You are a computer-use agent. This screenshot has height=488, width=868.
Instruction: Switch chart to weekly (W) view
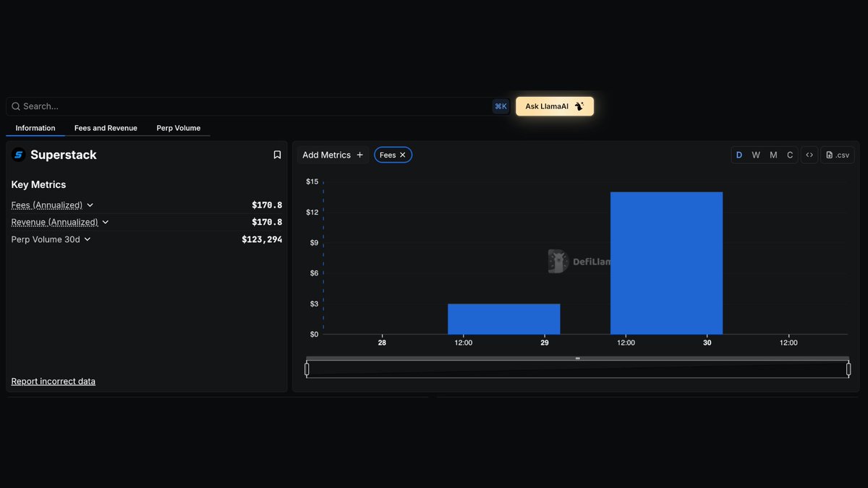(756, 155)
